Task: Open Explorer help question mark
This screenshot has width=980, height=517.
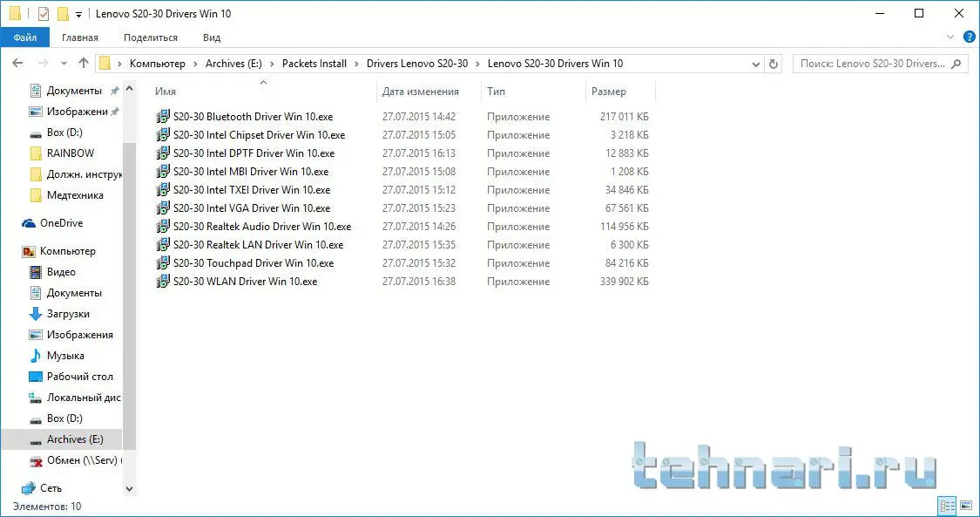Action: pos(970,37)
